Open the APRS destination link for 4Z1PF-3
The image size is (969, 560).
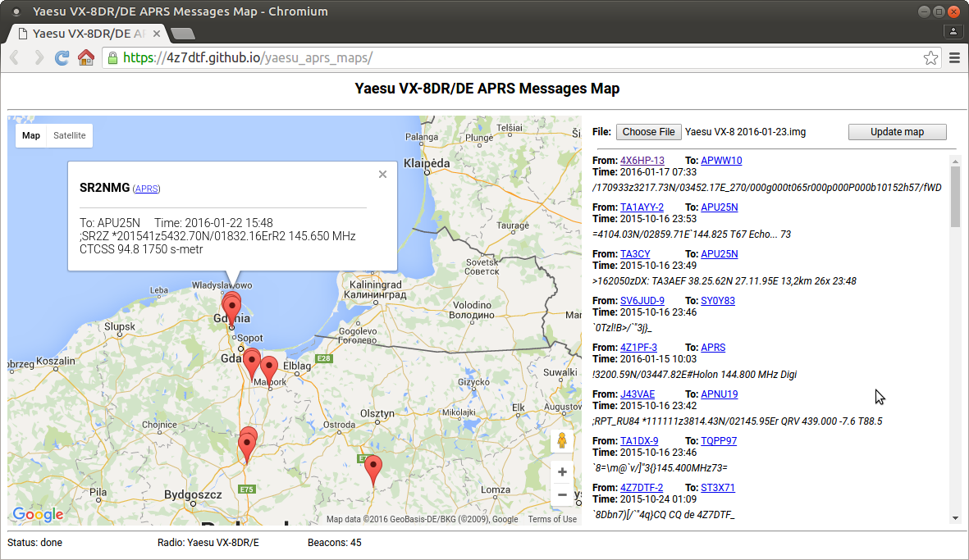(x=712, y=348)
